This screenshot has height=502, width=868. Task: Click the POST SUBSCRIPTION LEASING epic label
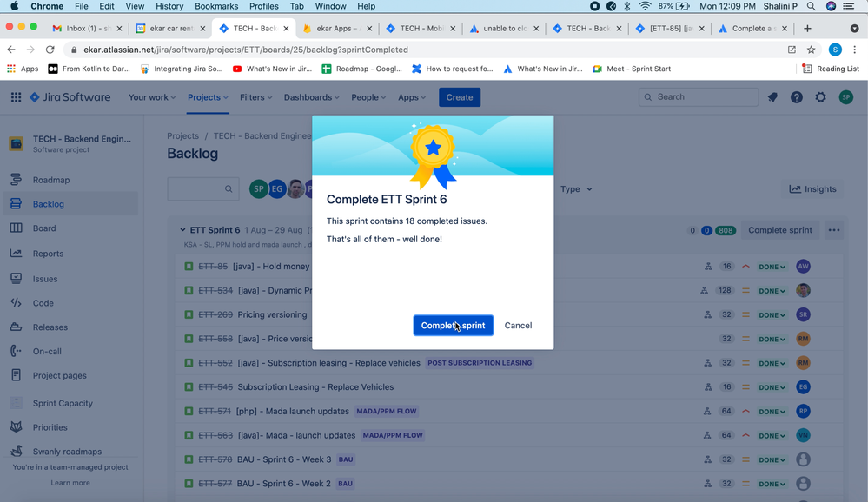480,363
